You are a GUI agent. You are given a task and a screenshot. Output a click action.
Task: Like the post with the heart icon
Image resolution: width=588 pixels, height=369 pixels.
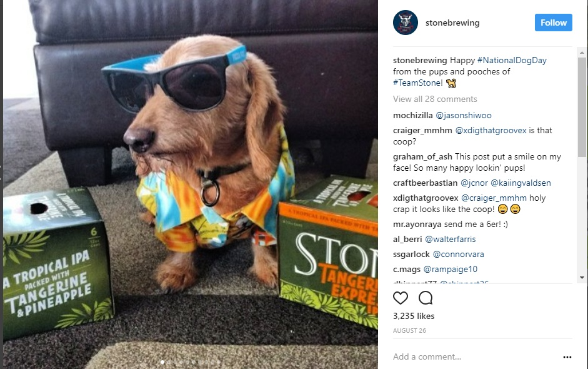[x=400, y=298]
